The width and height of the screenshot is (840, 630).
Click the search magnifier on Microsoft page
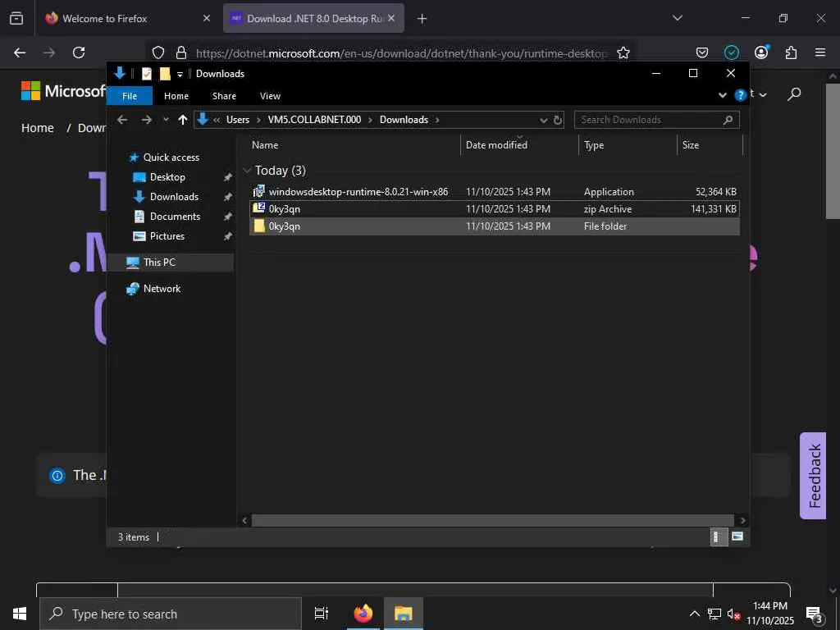coord(794,94)
